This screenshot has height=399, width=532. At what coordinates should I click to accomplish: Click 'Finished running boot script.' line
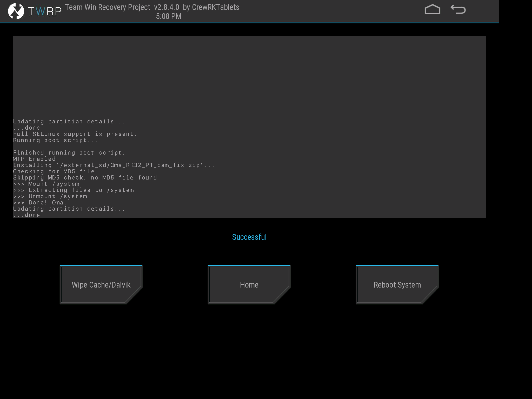click(x=69, y=153)
